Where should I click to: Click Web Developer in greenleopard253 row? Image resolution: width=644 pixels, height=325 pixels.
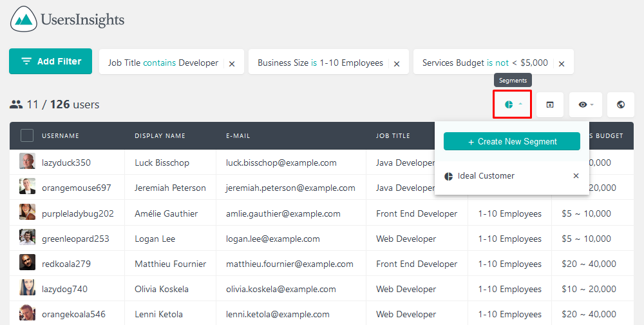coord(406,239)
